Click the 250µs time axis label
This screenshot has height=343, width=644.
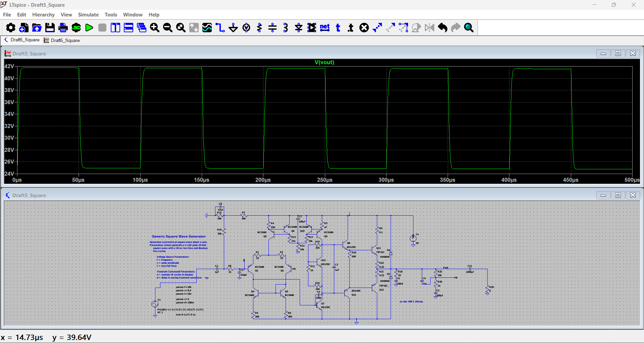pos(325,180)
